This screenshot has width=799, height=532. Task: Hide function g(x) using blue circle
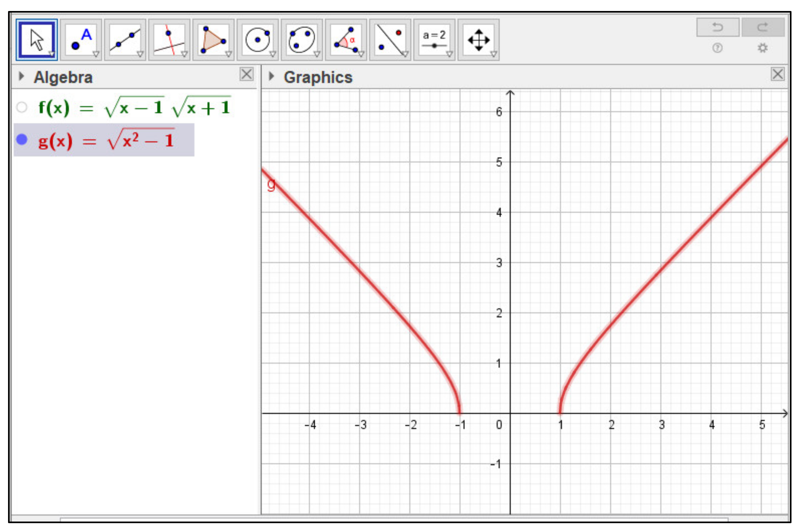point(22,139)
